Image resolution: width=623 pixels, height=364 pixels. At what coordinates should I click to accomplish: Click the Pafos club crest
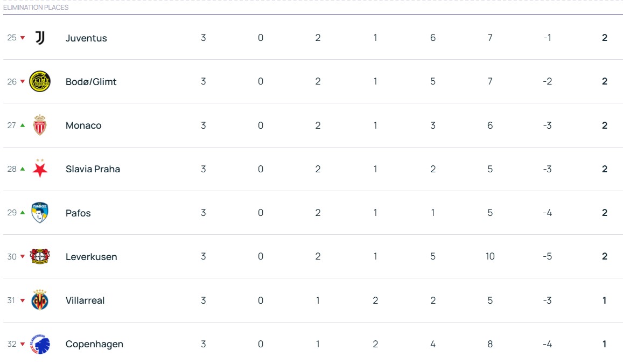pos(40,213)
